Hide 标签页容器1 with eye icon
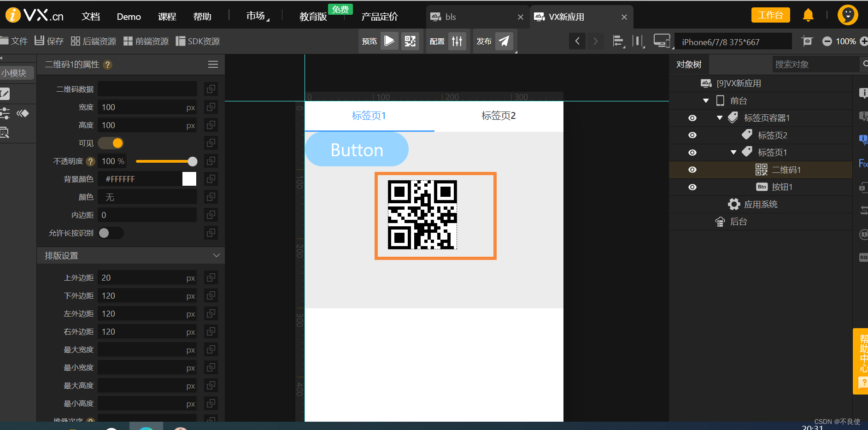Image resolution: width=868 pixels, height=430 pixels. pyautogui.click(x=692, y=118)
